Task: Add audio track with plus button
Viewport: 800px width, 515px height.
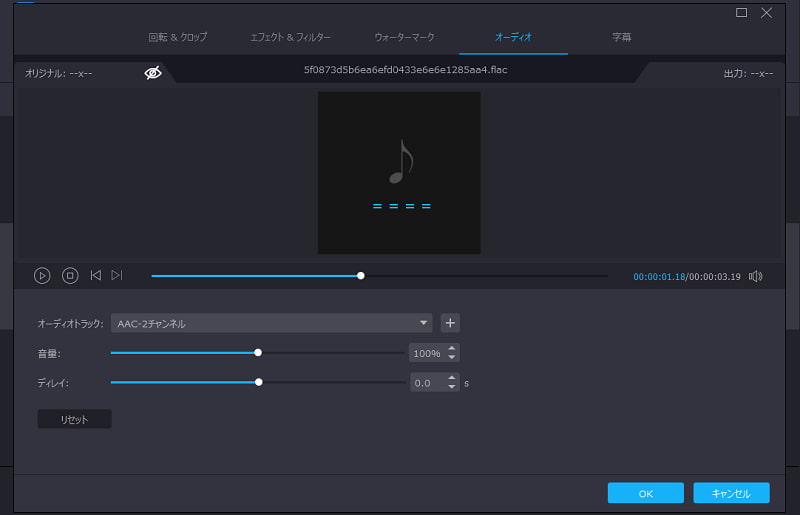Action: pyautogui.click(x=451, y=323)
